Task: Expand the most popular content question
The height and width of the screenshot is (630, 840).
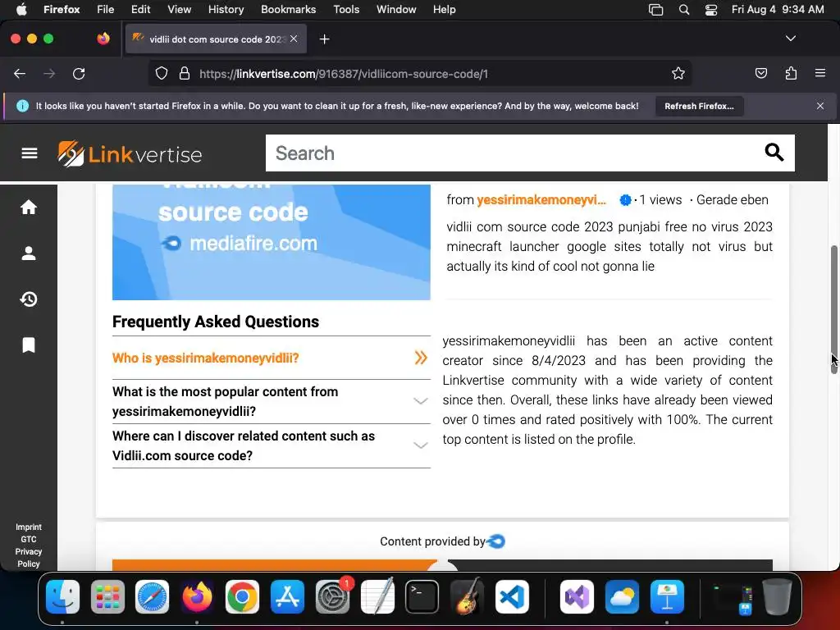Action: tap(271, 401)
